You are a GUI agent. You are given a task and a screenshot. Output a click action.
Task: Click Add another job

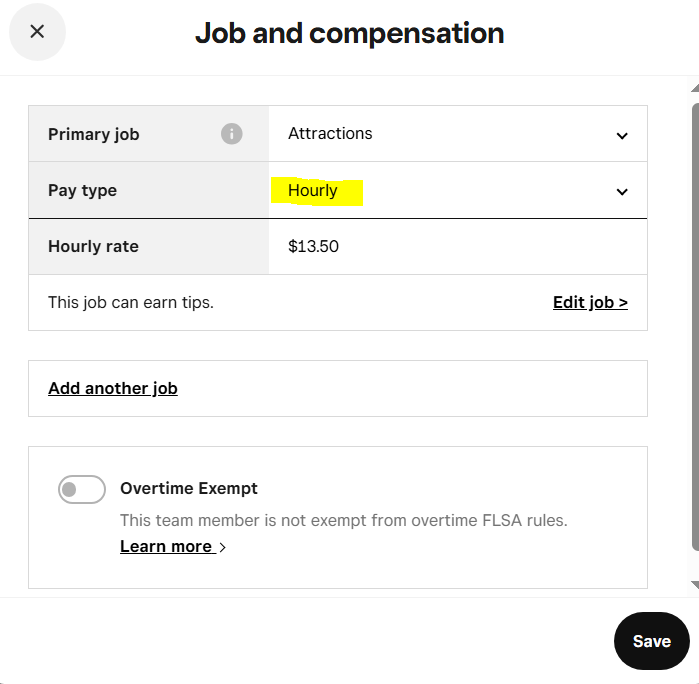click(113, 388)
